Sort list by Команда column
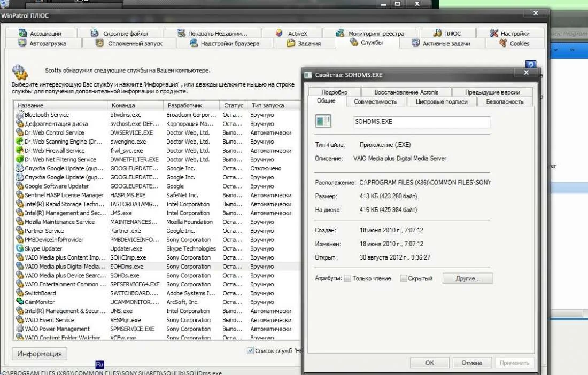Screen dimensions: 588x375 click(x=135, y=105)
